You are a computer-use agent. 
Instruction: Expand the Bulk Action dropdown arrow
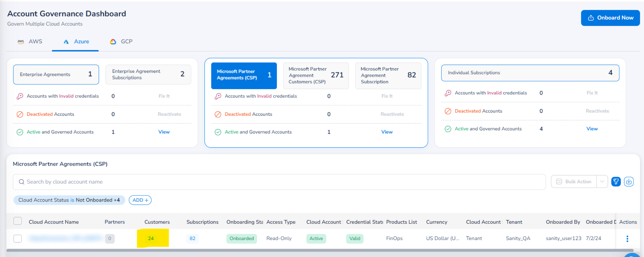pos(602,182)
